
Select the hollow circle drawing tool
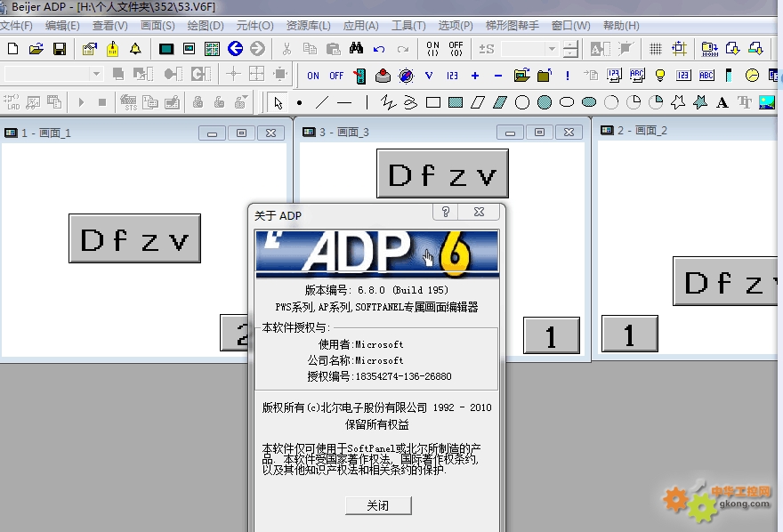pyautogui.click(x=521, y=102)
